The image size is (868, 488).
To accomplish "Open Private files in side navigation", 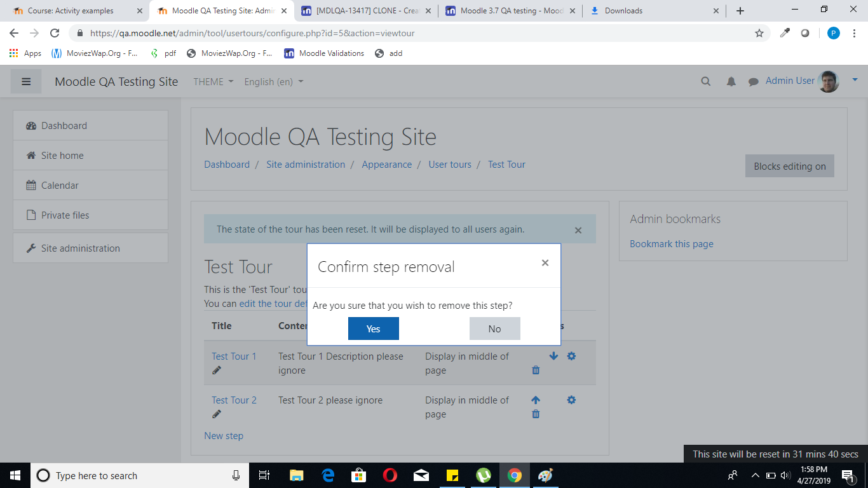I will tap(90, 215).
